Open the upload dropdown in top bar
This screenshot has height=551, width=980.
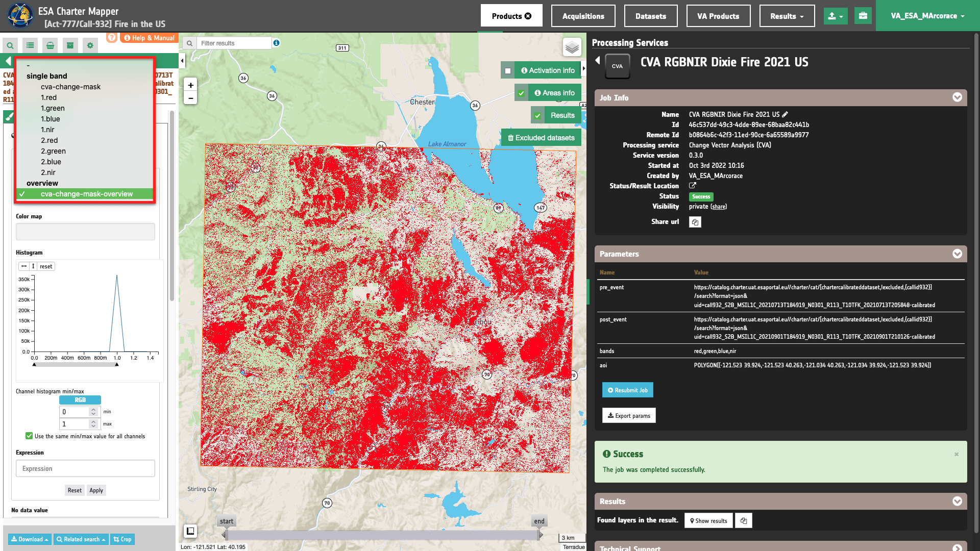(x=836, y=16)
